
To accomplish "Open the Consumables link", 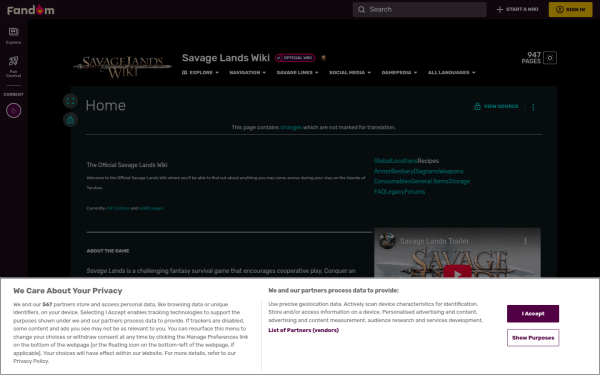I will pyautogui.click(x=392, y=181).
